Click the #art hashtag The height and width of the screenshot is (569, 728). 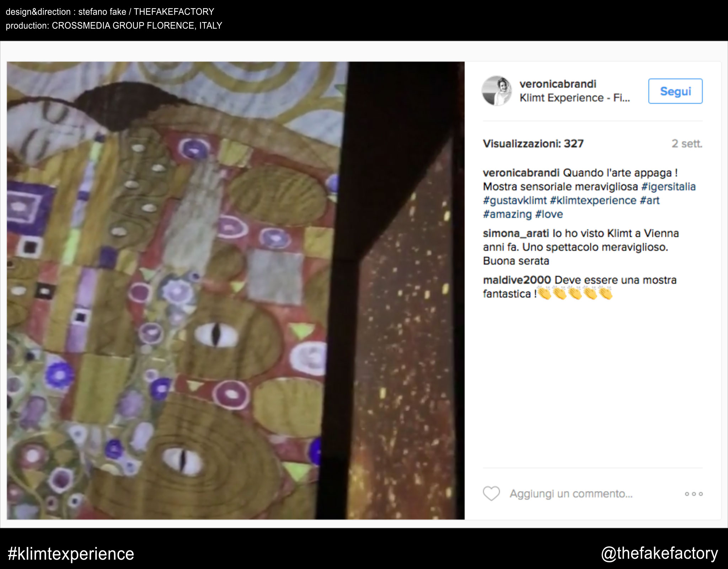650,200
